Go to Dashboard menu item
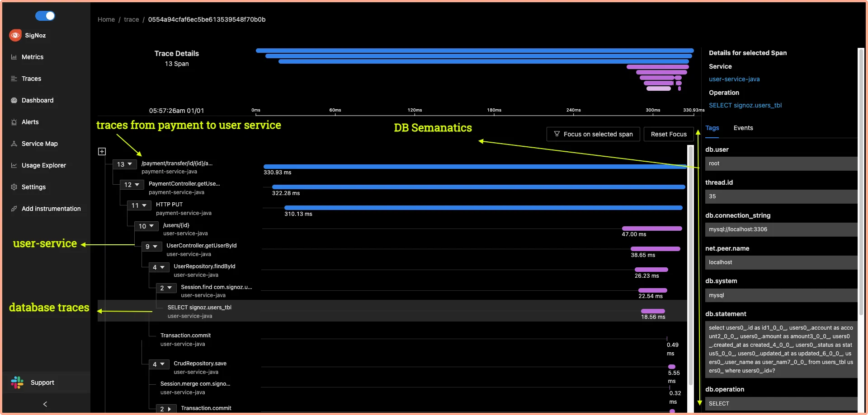This screenshot has height=415, width=868. (x=38, y=100)
